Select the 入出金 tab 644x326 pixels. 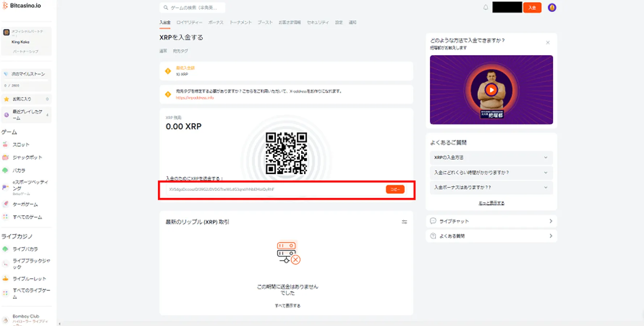[165, 22]
